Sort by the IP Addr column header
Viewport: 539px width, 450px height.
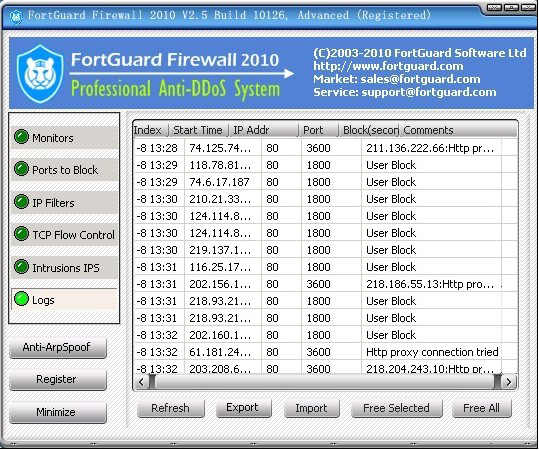point(263,130)
